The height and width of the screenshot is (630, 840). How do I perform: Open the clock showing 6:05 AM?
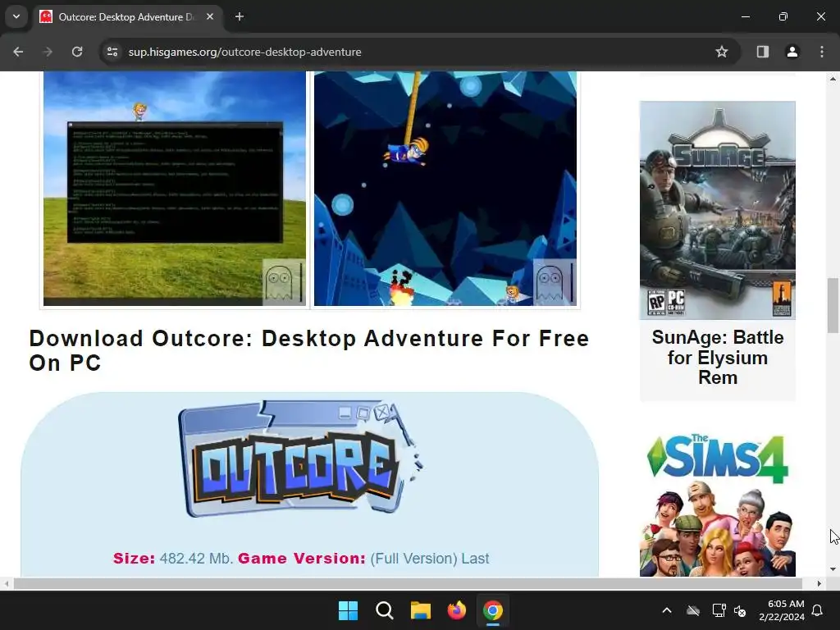pyautogui.click(x=782, y=610)
